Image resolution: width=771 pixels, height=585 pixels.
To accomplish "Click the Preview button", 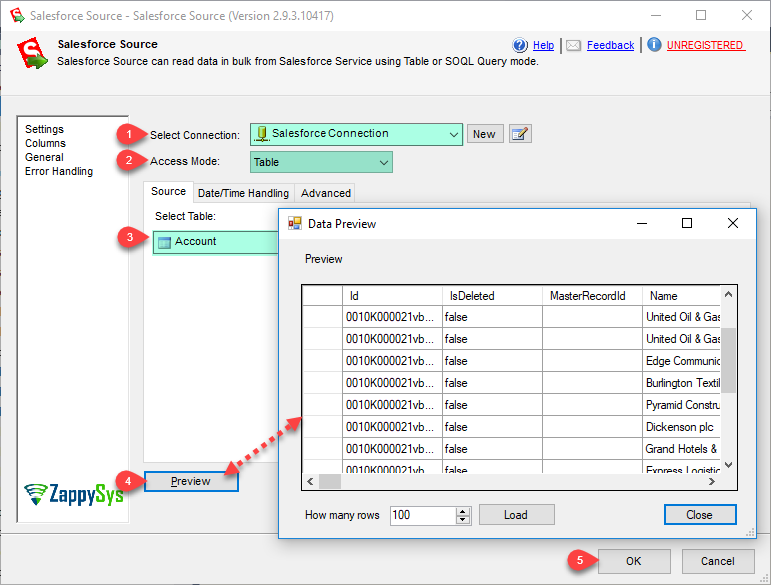I will point(191,481).
